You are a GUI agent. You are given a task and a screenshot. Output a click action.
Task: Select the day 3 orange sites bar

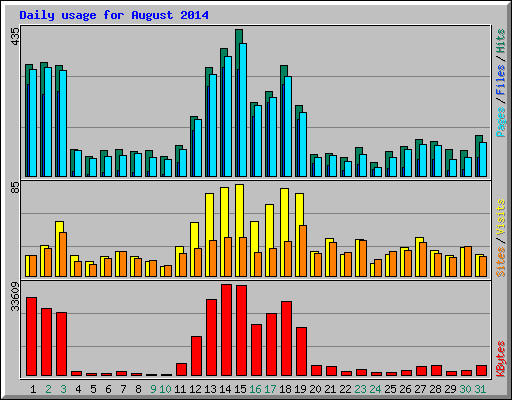[x=63, y=254]
